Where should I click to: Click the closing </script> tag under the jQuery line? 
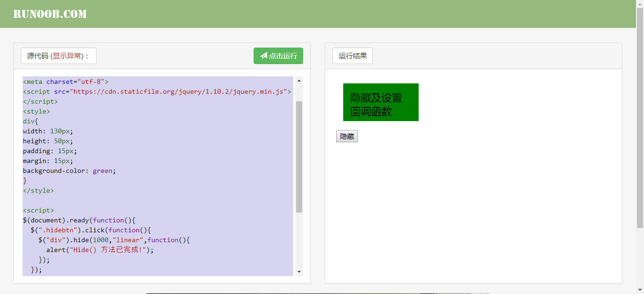tap(40, 101)
